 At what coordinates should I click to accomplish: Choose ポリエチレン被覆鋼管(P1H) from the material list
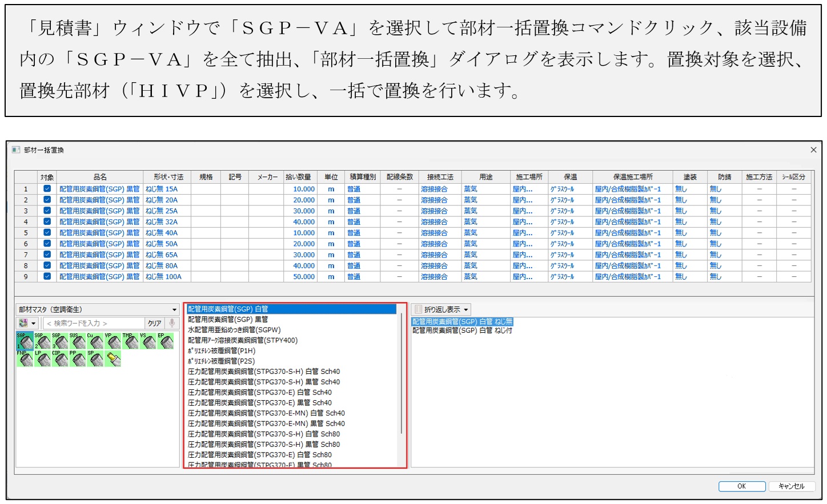(222, 351)
